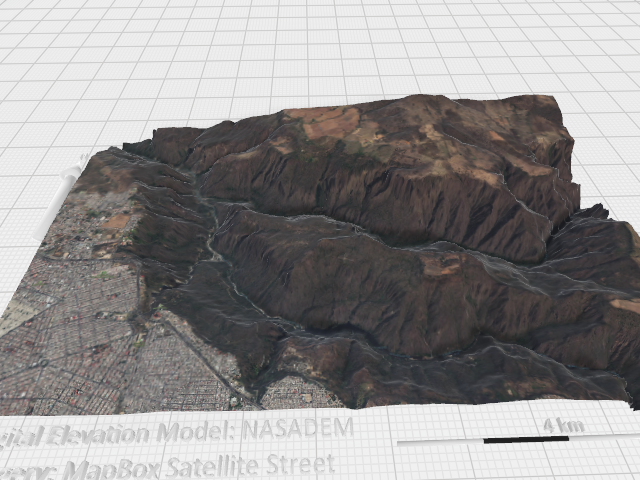
Task: Click the empty grid floor above the terrain
Action: click(300, 50)
